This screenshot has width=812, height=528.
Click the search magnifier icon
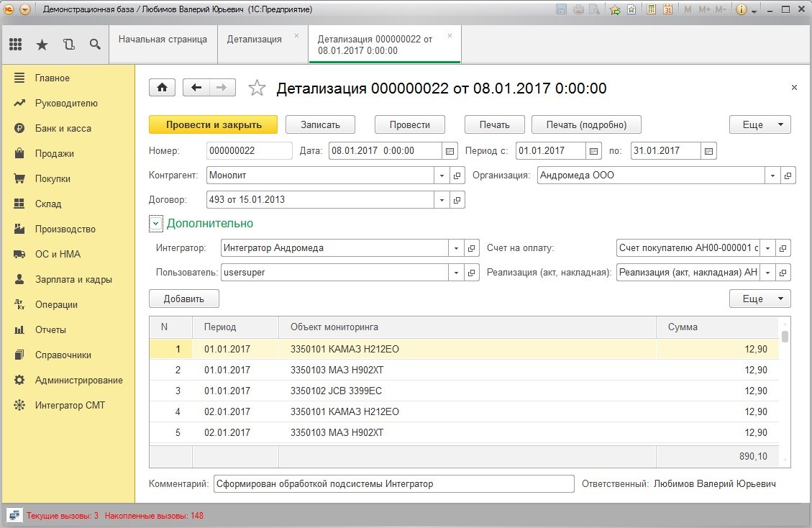point(95,45)
